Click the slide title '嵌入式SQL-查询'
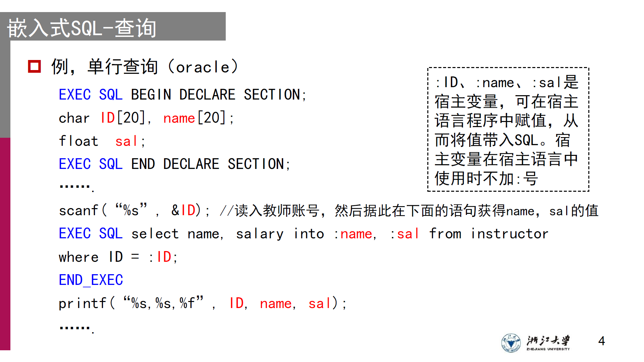Image resolution: width=644 pixels, height=362 pixels. (82, 28)
